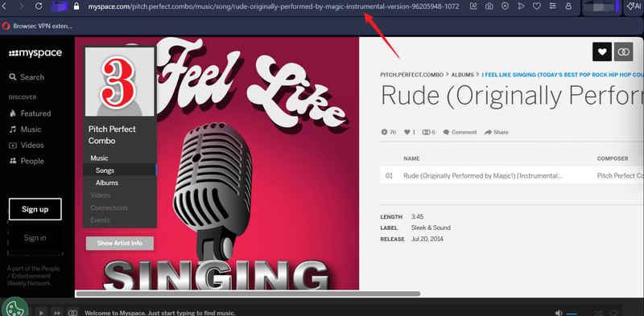644x316 pixels.
Task: Click Show Artist Info button
Action: click(x=119, y=243)
